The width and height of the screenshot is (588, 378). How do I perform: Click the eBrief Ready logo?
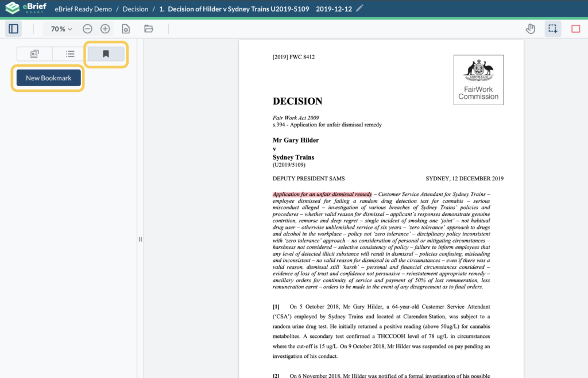[25, 8]
